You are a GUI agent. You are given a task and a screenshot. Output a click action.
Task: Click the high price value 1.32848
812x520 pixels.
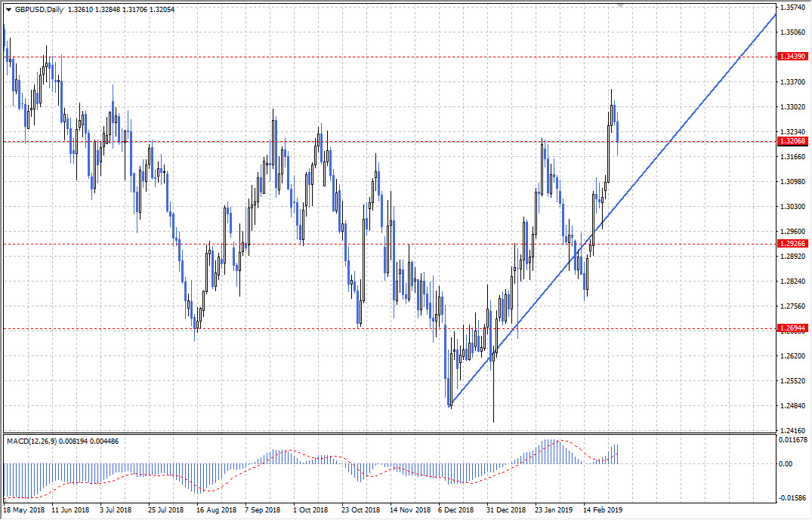point(107,10)
